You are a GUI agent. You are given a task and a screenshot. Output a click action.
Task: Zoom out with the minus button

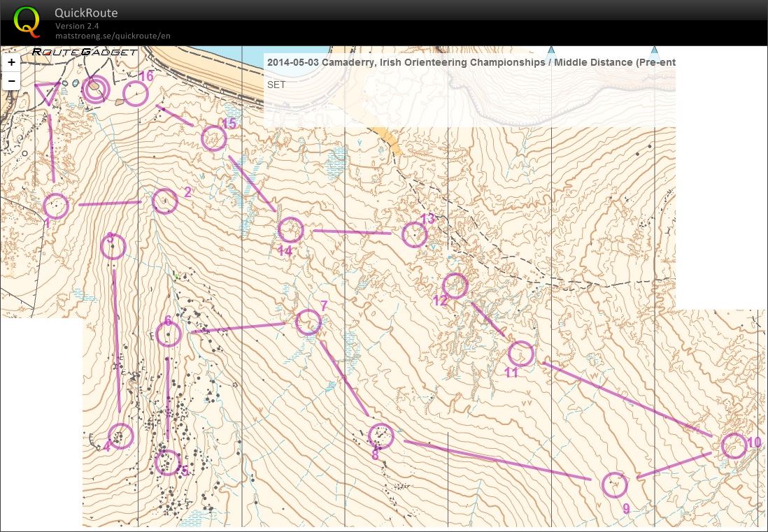tap(11, 81)
